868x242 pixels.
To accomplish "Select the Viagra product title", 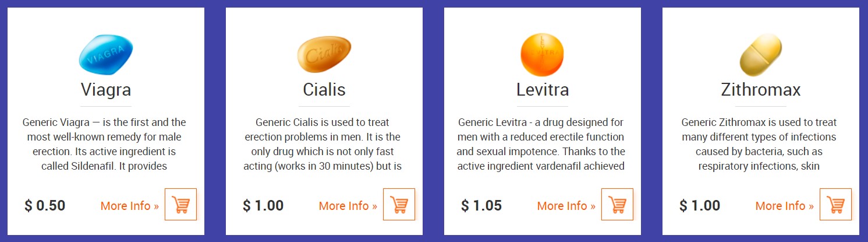I will 106,90.
